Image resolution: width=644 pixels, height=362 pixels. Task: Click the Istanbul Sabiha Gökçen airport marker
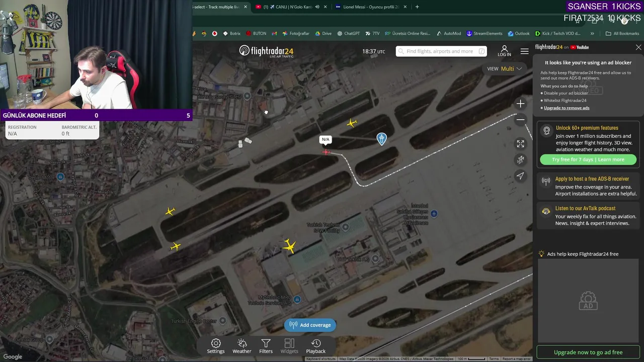click(434, 214)
